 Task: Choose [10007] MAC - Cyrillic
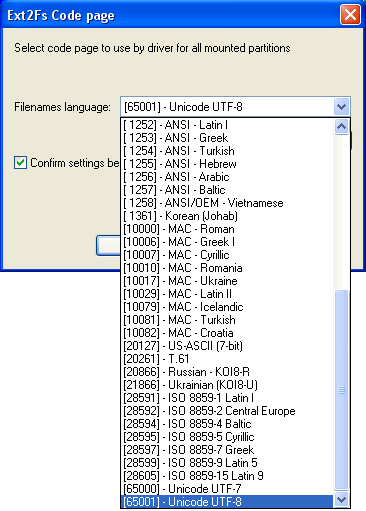coord(227,255)
